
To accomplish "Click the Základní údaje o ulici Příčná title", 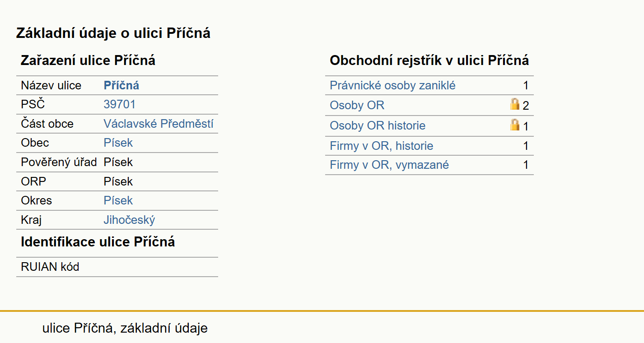I will pos(113,33).
